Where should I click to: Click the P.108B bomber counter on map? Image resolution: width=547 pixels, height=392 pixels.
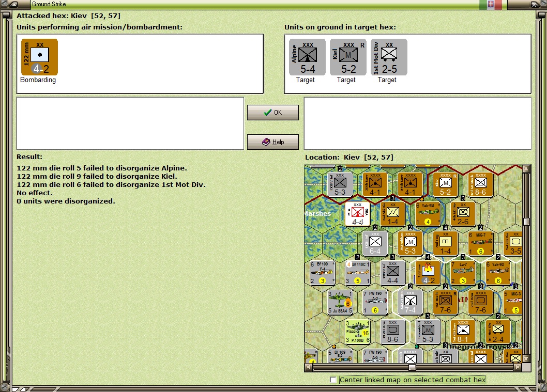[357, 332]
